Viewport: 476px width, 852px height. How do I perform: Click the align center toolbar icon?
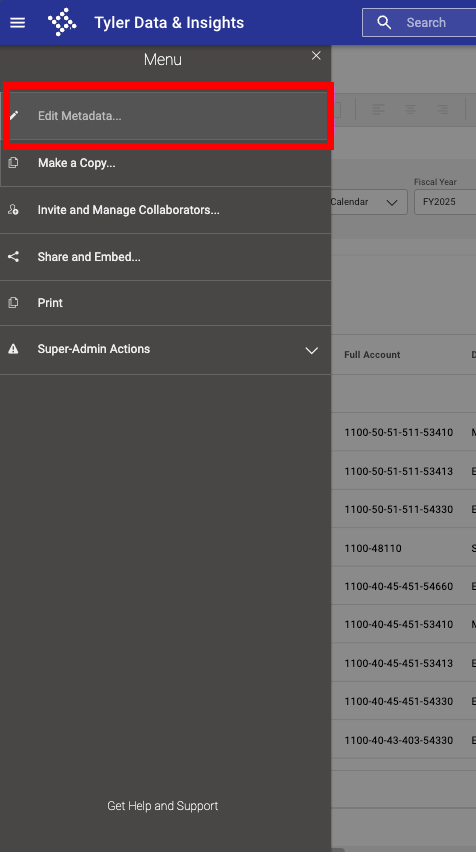[411, 110]
